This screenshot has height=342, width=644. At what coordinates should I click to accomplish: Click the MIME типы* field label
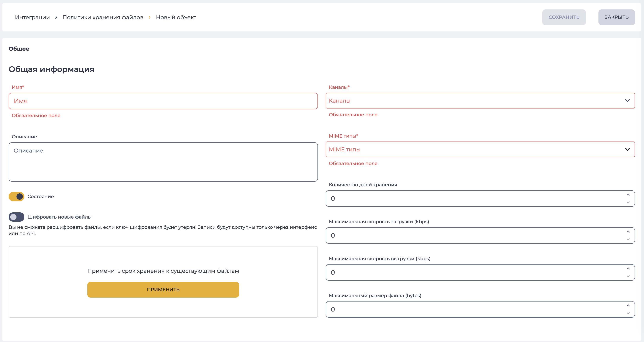tap(344, 136)
